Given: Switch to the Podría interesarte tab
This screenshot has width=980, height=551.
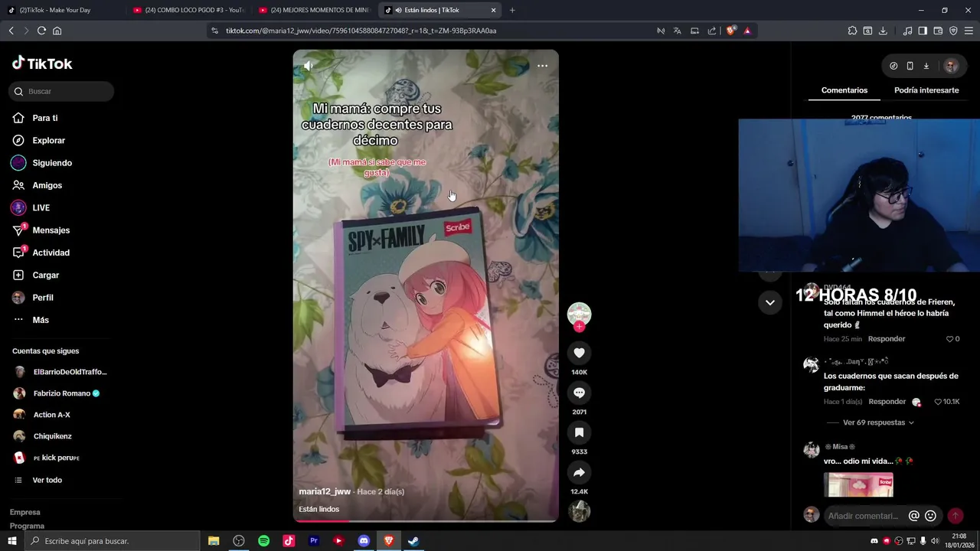Looking at the screenshot, I should (x=926, y=90).
